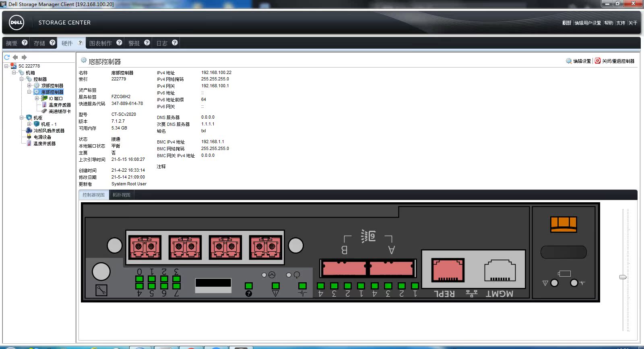The image size is (644, 349).
Task: Click the gear icon of 顶部控制器
Action: (x=37, y=86)
